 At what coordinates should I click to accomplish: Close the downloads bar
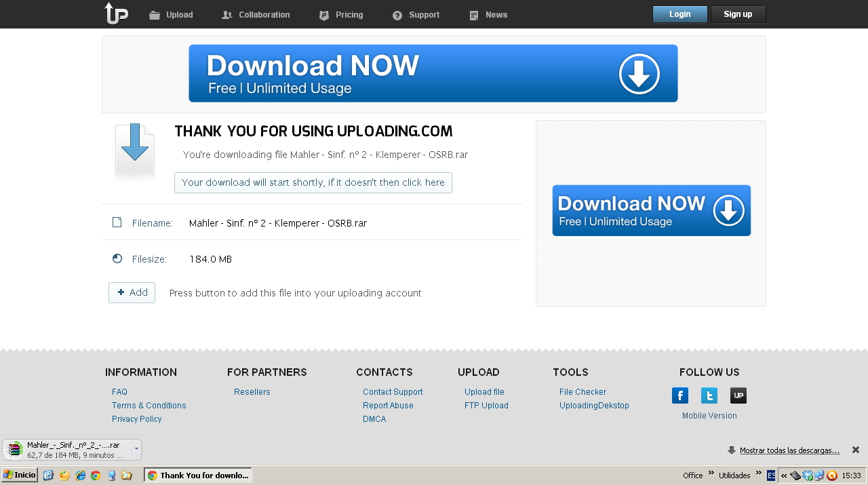[856, 450]
